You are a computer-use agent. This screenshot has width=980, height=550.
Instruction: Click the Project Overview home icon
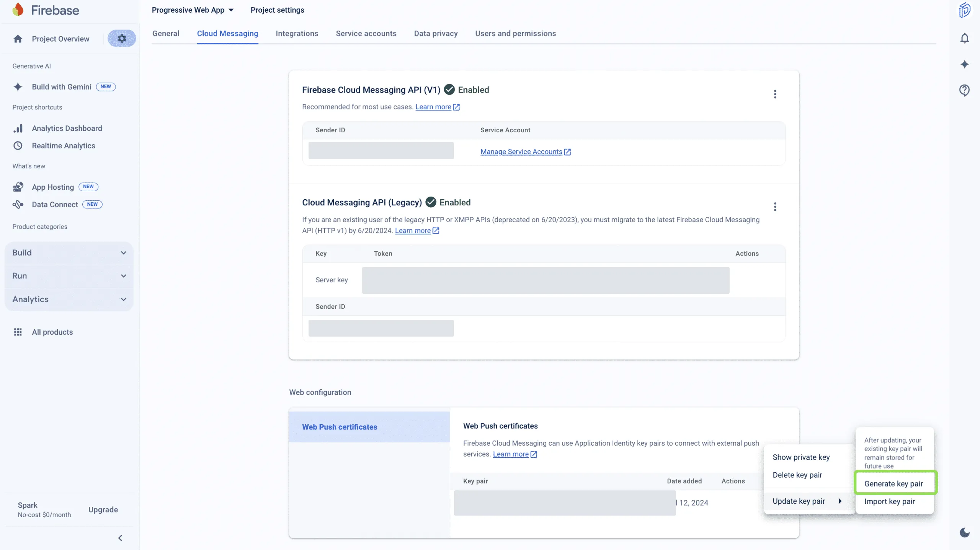(x=18, y=39)
